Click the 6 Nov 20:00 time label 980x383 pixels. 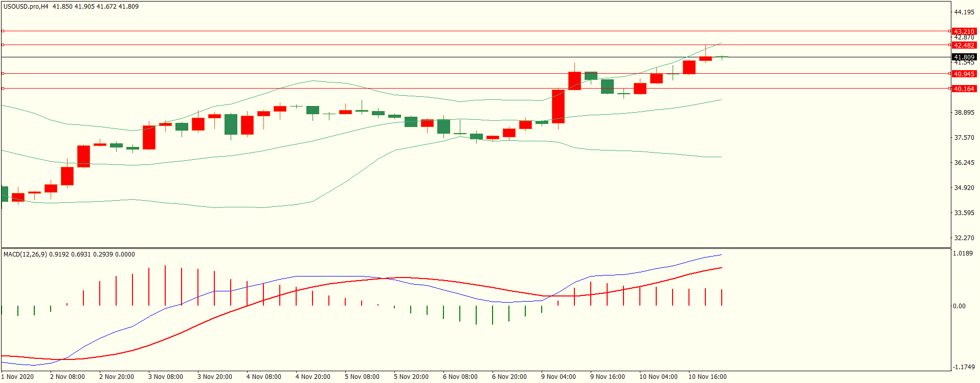pos(509,376)
